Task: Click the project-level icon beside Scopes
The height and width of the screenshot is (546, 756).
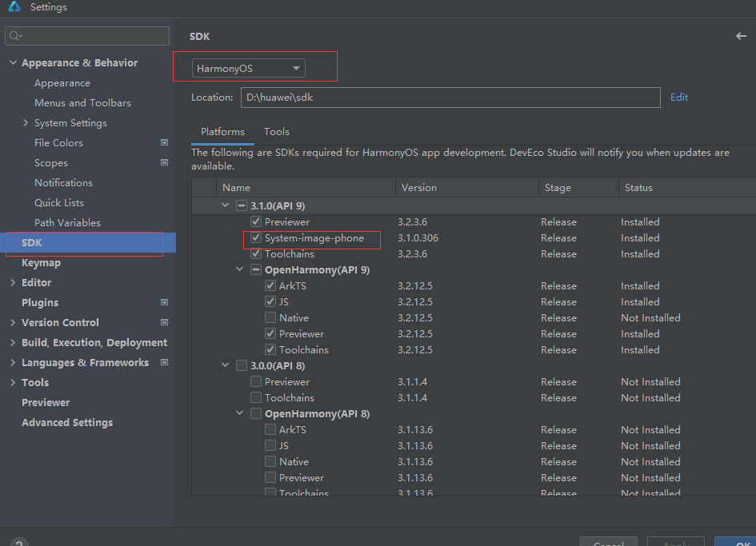Action: (165, 162)
